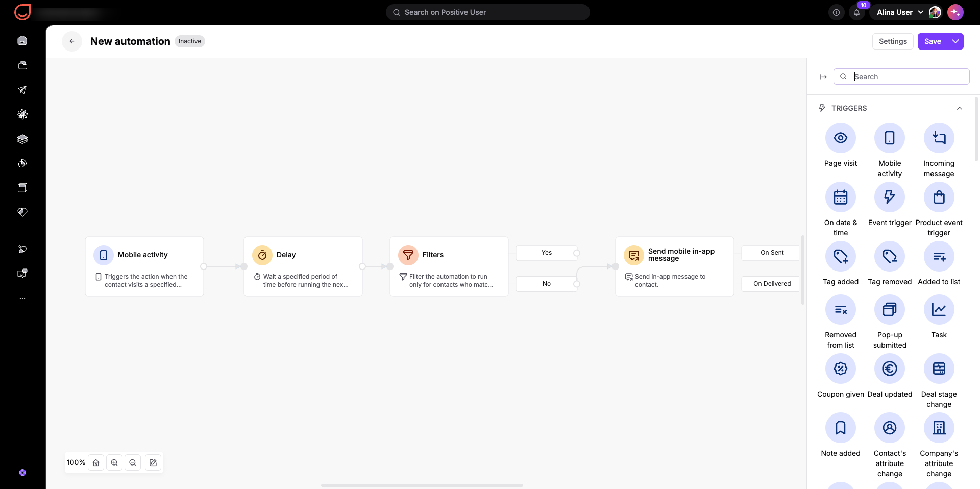Focus the Search on Positive User bar
Screen dimensions: 980x489
[488, 12]
